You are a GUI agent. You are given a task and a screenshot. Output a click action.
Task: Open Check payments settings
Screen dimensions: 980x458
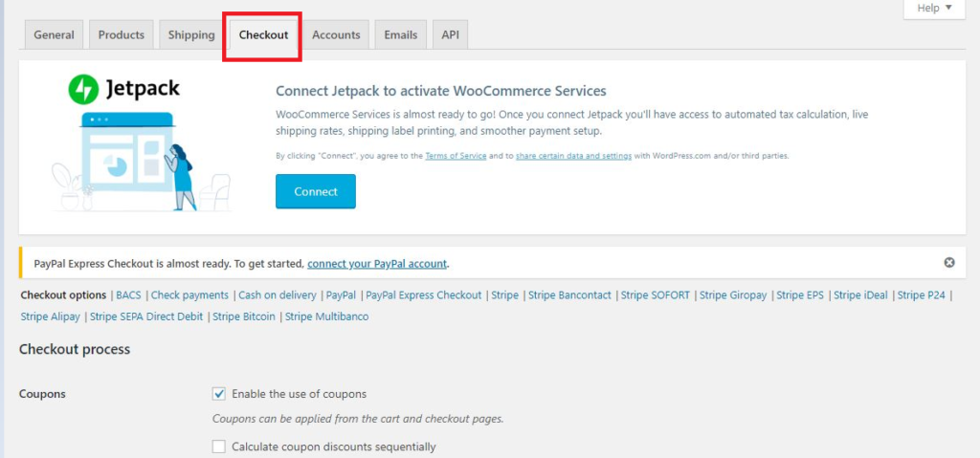pos(190,294)
